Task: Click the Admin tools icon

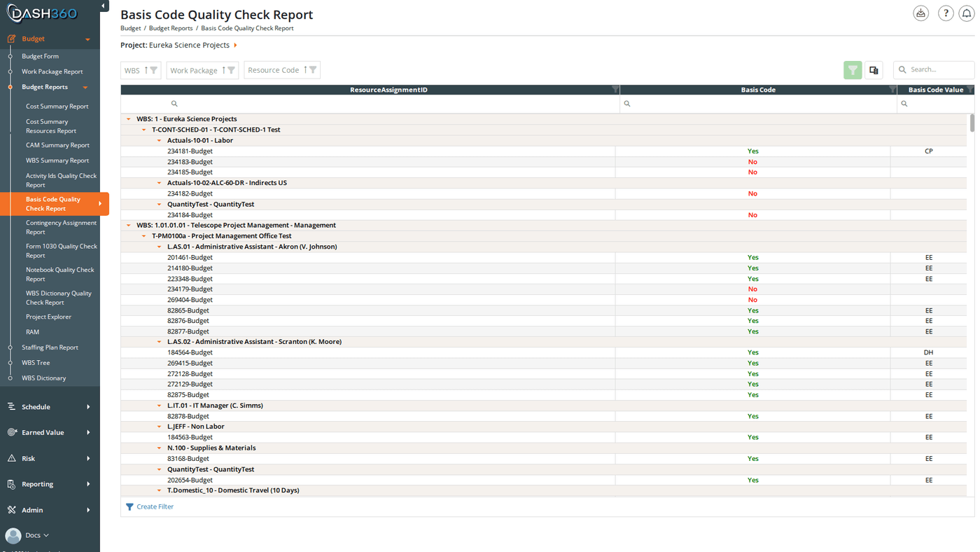Action: point(11,510)
